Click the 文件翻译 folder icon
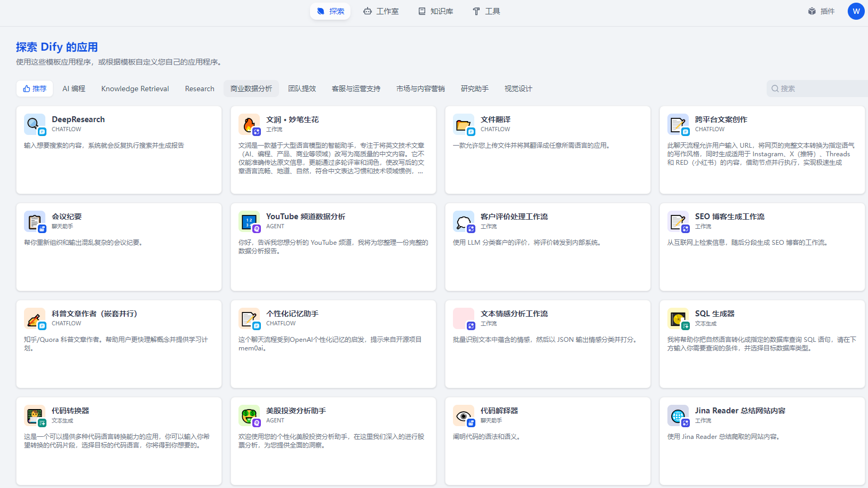Viewport: 868px width, 488px height. click(464, 124)
